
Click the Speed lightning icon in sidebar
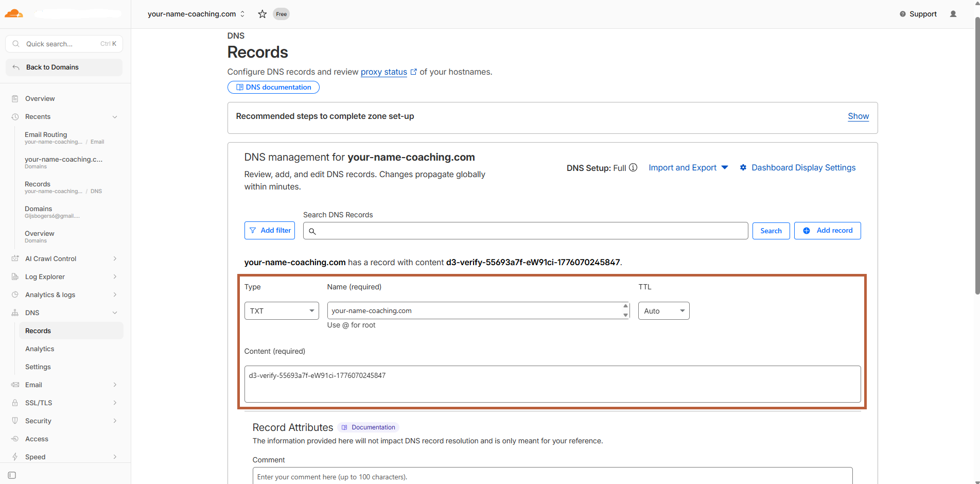tap(15, 457)
